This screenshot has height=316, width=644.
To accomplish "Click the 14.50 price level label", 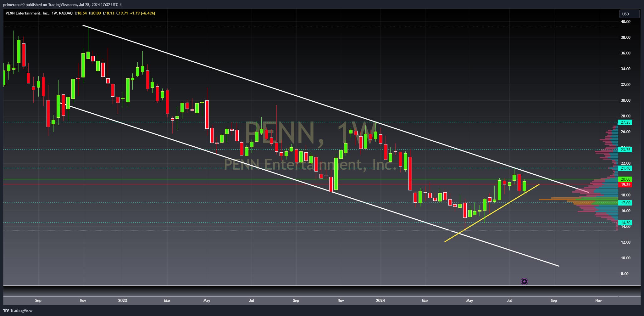I will point(625,223).
